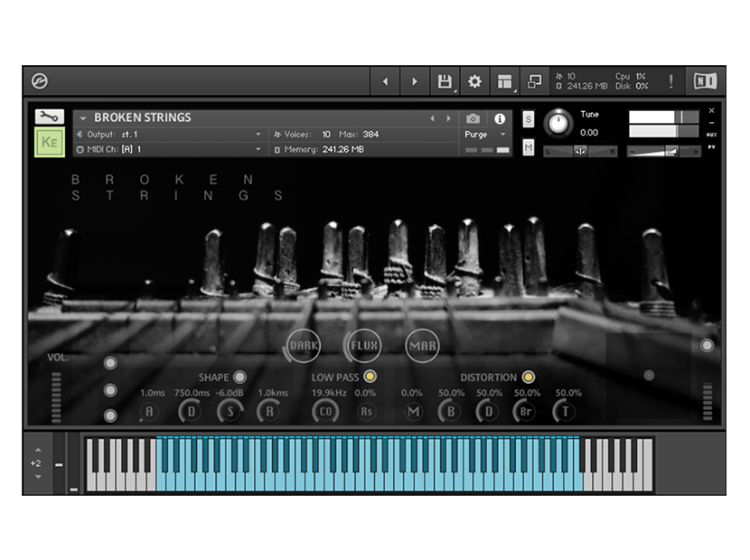Screen dimensions: 750x560
Task: Toggle the Mute M button
Action: pyautogui.click(x=528, y=147)
